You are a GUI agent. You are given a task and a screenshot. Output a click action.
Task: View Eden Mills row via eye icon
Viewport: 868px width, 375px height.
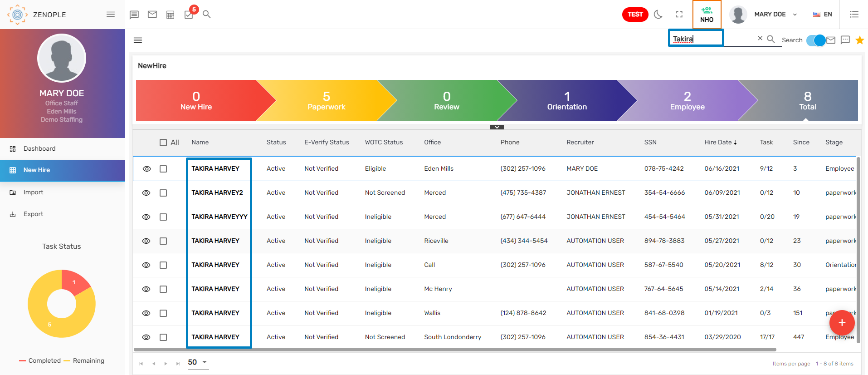(146, 169)
